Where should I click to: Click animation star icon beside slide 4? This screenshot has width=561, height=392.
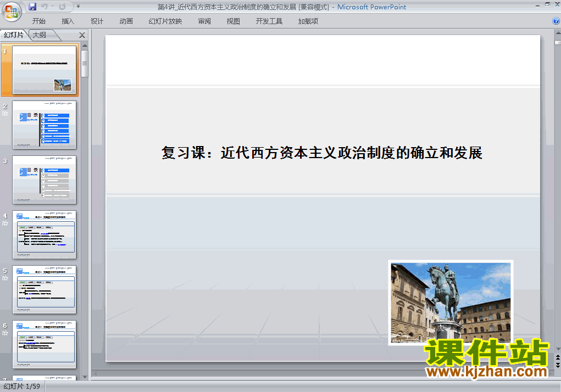click(5, 223)
